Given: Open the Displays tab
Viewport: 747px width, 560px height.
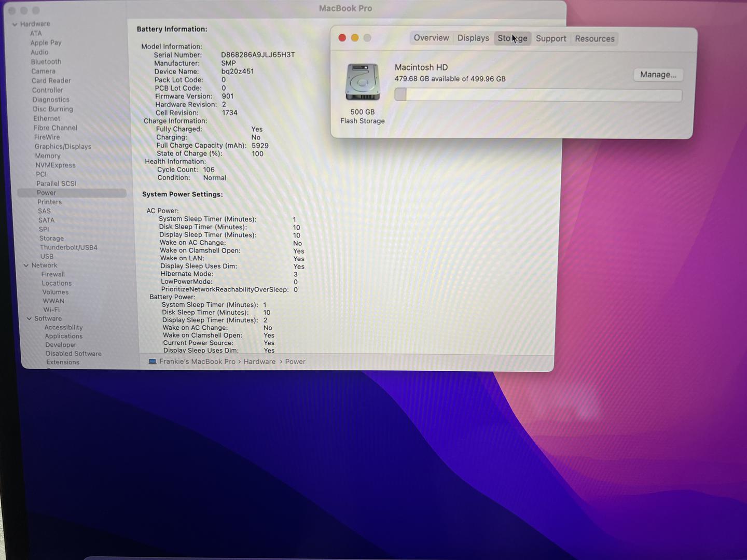Looking at the screenshot, I should pyautogui.click(x=473, y=38).
